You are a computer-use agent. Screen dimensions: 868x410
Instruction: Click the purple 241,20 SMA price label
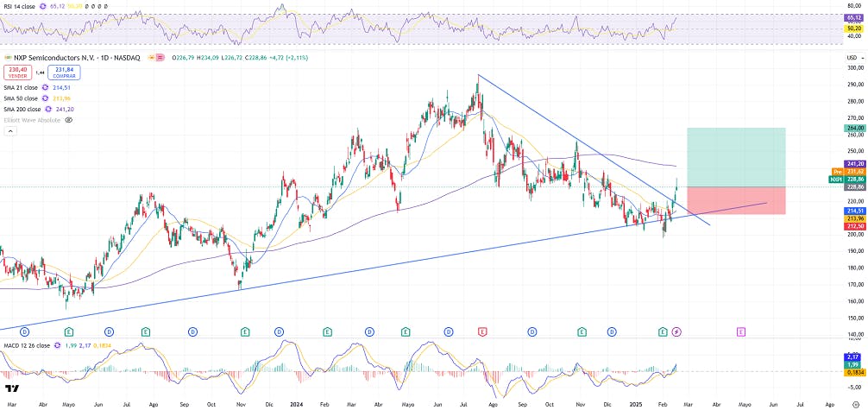click(x=853, y=164)
